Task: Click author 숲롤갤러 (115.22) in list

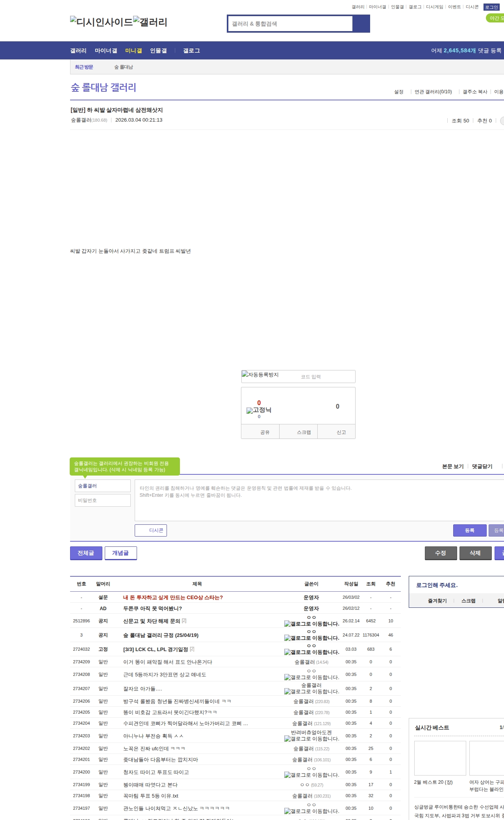Action: [x=311, y=749]
